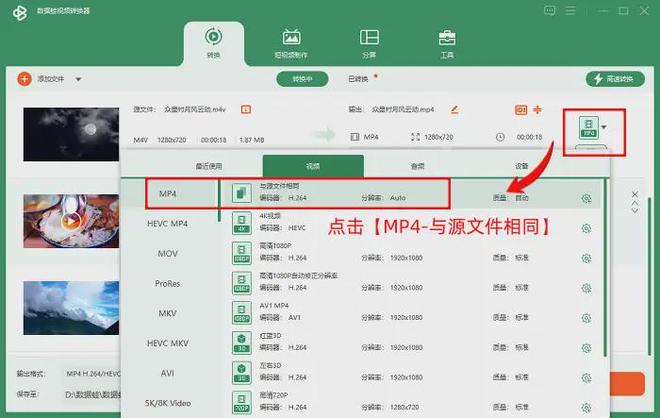Select the ProRes format category
This screenshot has width=660, height=418.
168,283
